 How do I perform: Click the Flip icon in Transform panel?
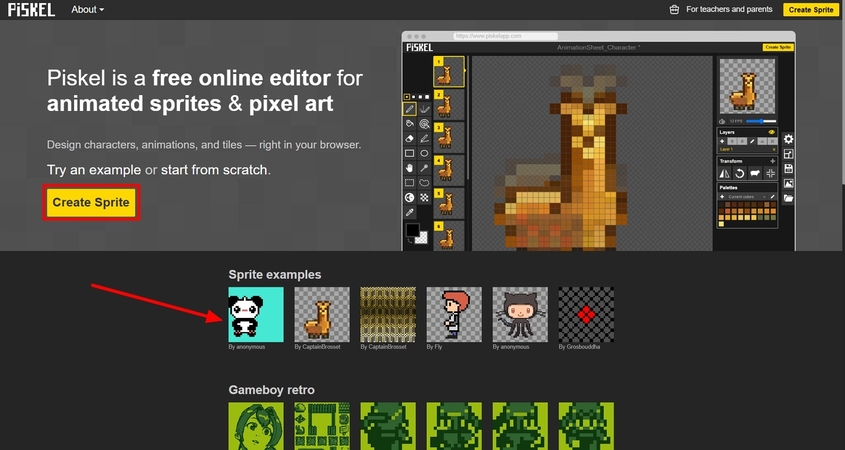(725, 173)
